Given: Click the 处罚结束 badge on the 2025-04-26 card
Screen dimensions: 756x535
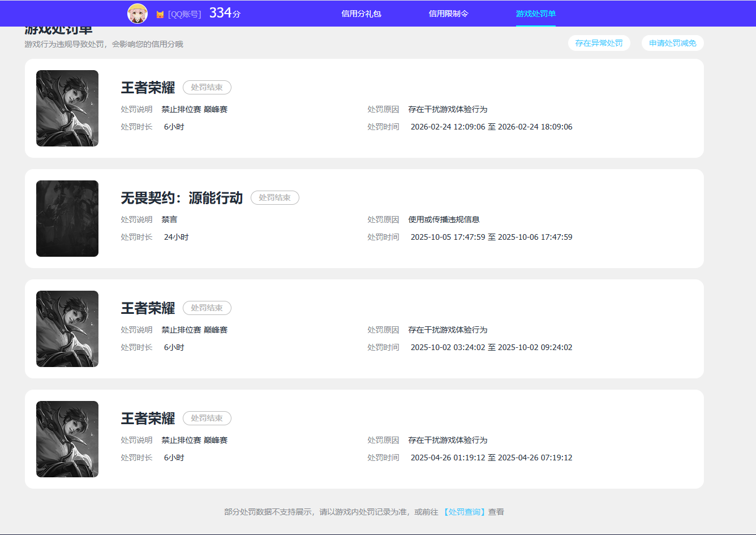Looking at the screenshot, I should 207,418.
